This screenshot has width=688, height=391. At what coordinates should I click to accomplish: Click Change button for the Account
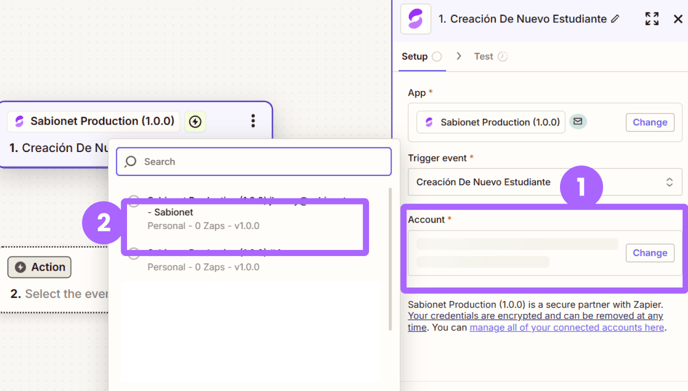click(x=650, y=253)
